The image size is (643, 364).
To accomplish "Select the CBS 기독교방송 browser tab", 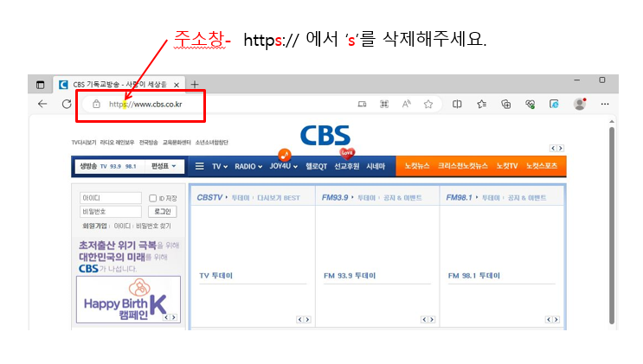I will tap(119, 85).
